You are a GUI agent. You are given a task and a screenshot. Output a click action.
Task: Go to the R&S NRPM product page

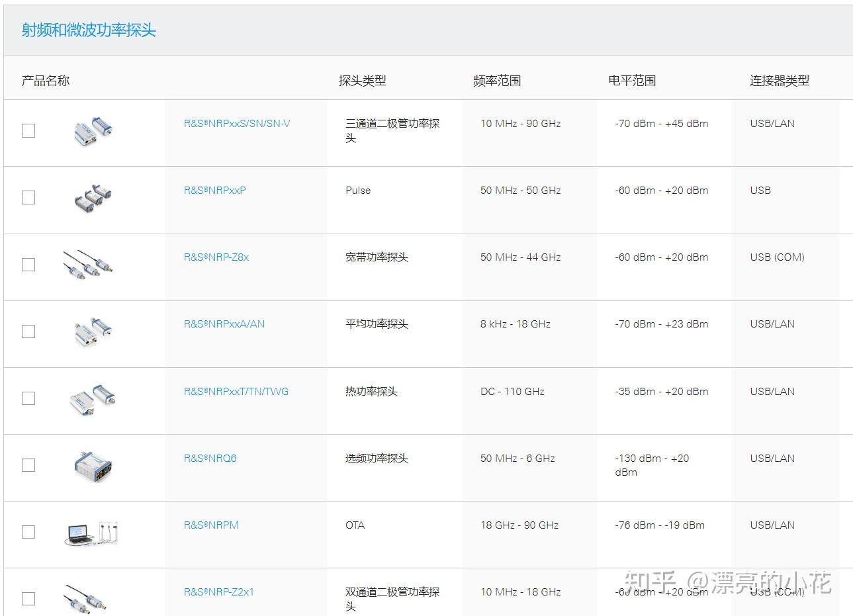pyautogui.click(x=211, y=525)
